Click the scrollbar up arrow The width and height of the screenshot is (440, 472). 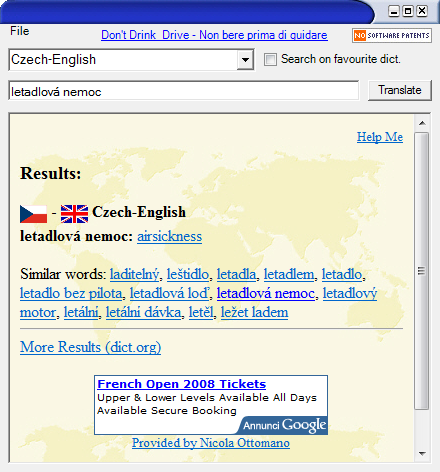pos(422,123)
